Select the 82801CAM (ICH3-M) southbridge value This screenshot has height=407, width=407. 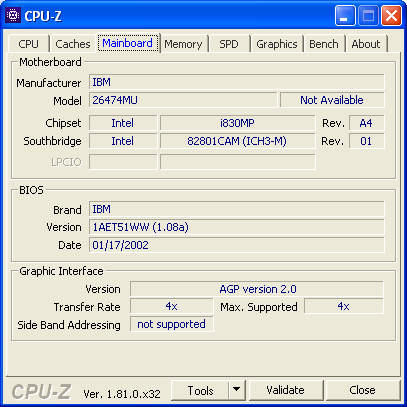coord(237,141)
